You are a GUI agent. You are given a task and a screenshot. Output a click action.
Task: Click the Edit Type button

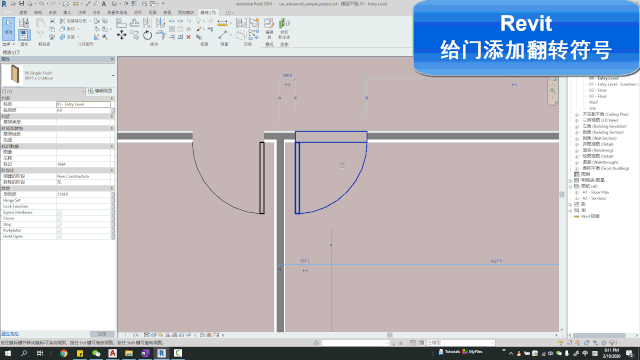[x=100, y=91]
